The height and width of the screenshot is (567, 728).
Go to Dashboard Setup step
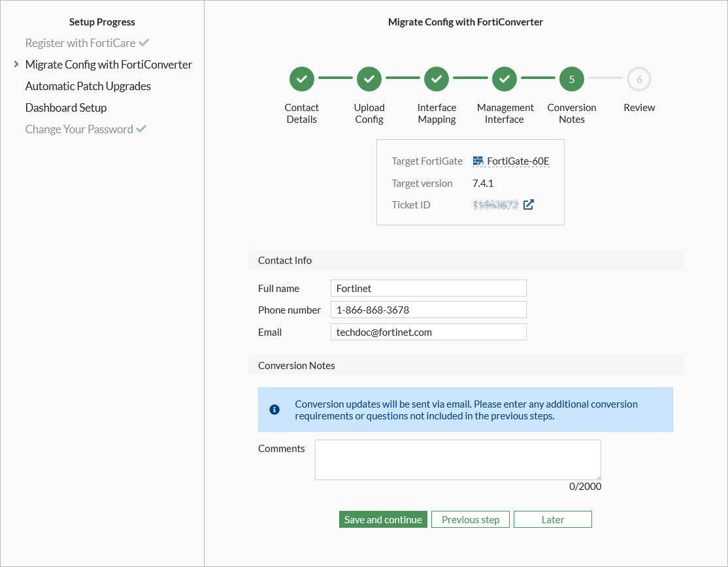pyautogui.click(x=66, y=108)
